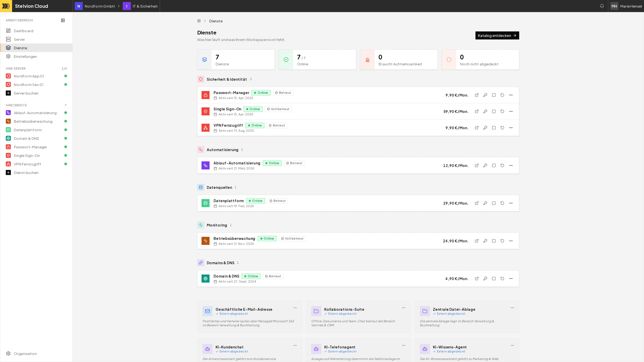
Task: Select Dienste in sidebar
Action: coord(37,48)
